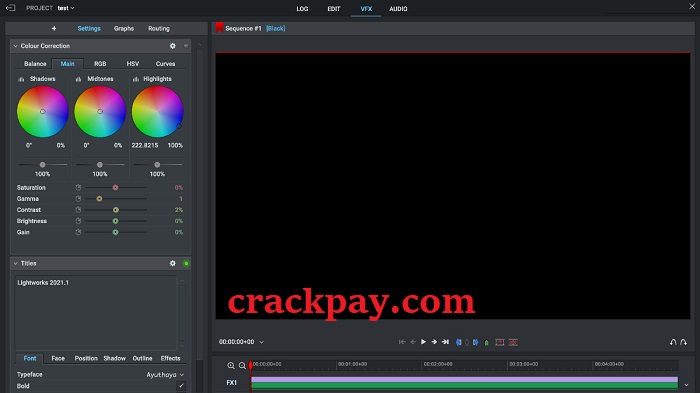Open the Routing tab
This screenshot has width=700, height=393.
(x=159, y=28)
